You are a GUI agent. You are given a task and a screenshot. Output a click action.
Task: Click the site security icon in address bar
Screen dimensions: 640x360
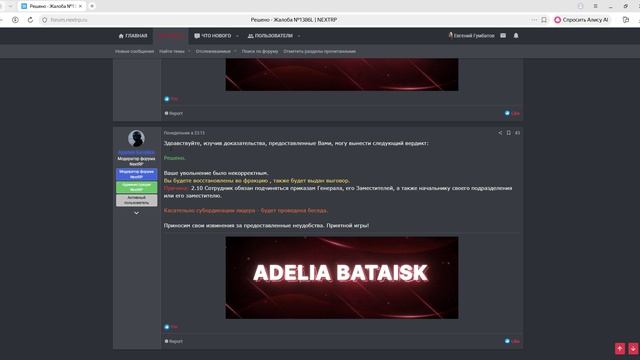click(45, 20)
